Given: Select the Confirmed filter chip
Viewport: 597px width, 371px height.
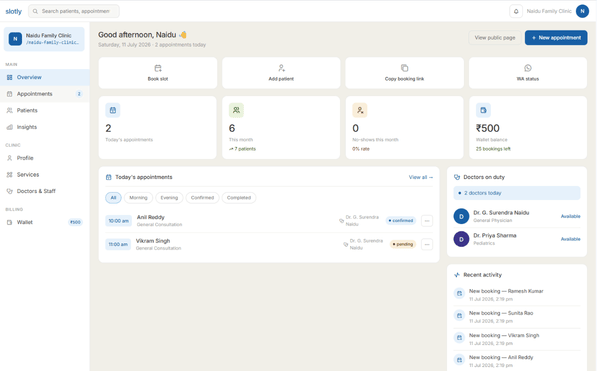Looking at the screenshot, I should click(202, 198).
